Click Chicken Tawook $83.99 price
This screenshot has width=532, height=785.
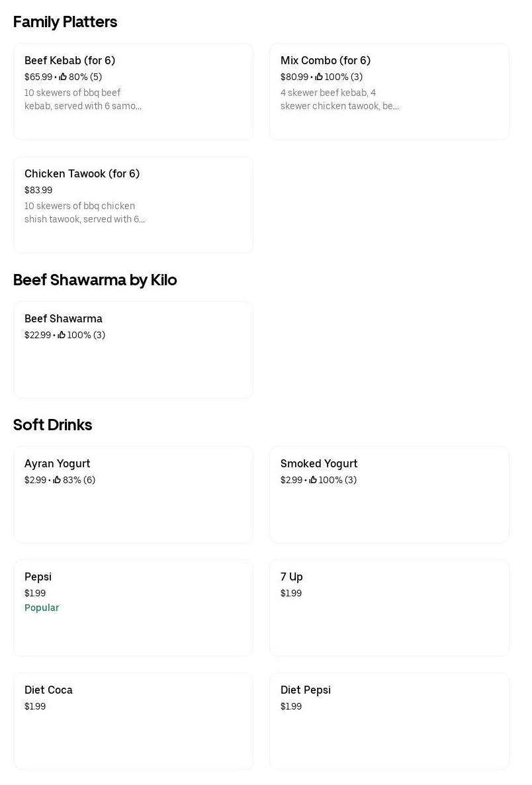pos(38,190)
